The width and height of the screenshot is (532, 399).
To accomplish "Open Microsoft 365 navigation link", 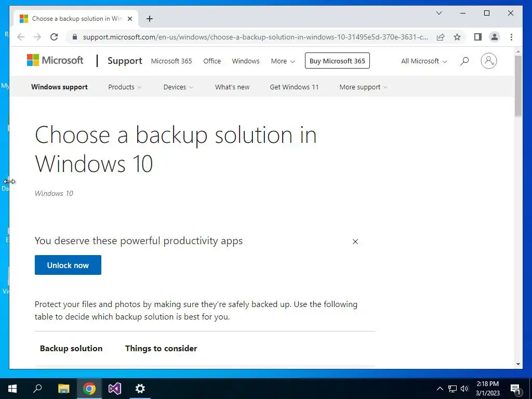I will coord(171,61).
